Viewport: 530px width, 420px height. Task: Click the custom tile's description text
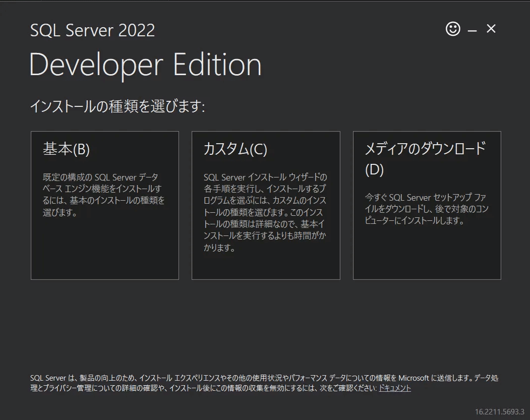(265, 212)
